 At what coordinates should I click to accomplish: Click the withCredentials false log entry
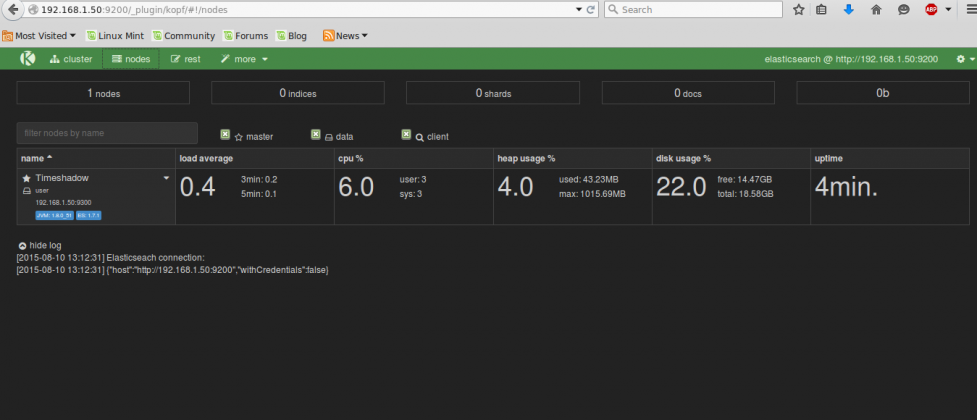pos(173,270)
